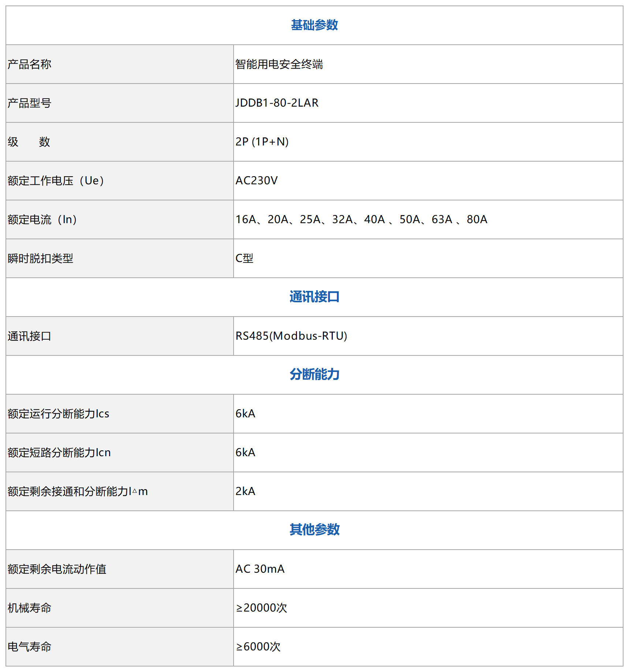Select the AC 30mA residual current value
This screenshot has width=629, height=672.
pos(260,569)
